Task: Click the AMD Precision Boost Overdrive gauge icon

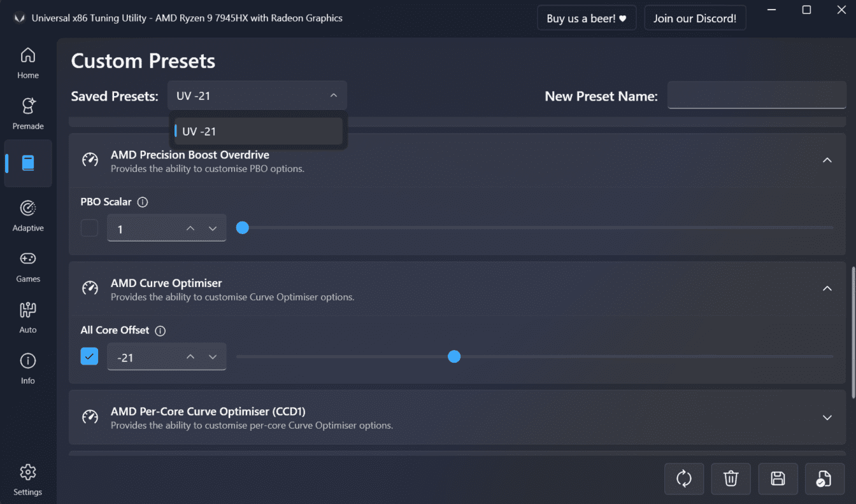Action: pos(90,160)
